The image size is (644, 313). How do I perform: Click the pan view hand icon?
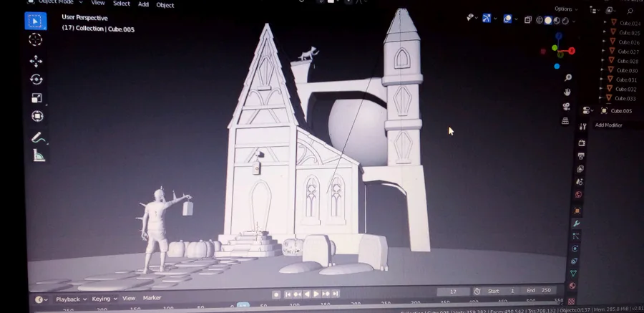click(x=567, y=92)
